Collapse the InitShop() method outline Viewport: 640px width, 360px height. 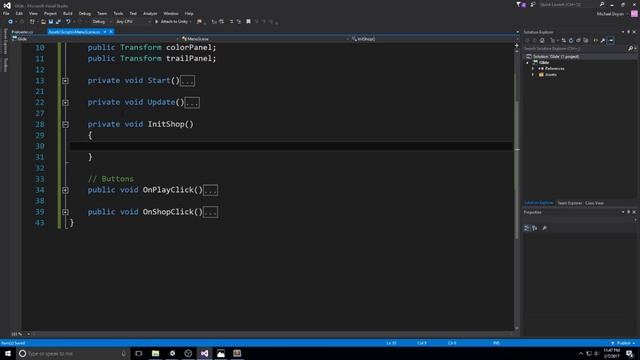(x=65, y=124)
